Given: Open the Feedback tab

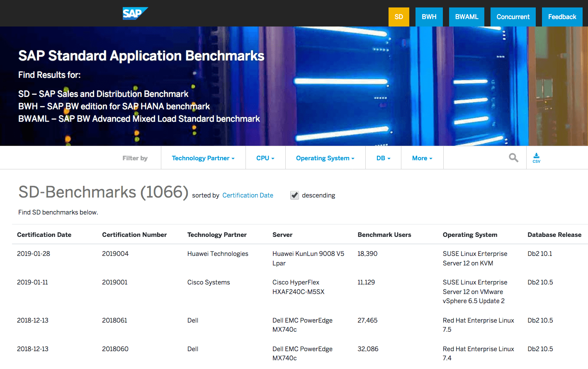Looking at the screenshot, I should pyautogui.click(x=562, y=17).
